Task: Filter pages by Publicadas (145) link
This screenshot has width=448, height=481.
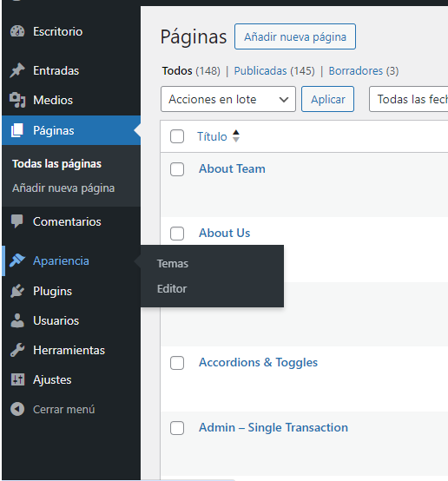Action: coord(274,71)
